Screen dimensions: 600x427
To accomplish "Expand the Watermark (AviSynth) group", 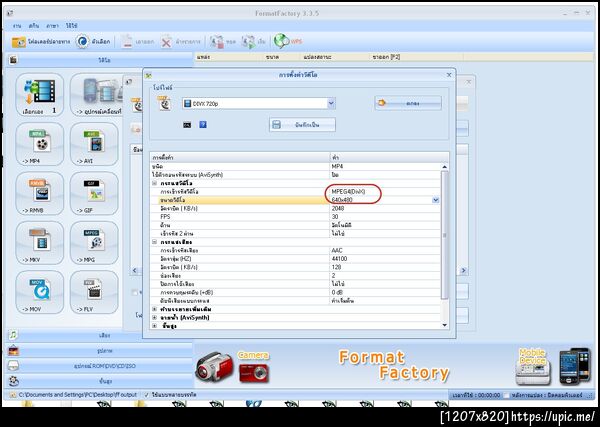I will 155,317.
